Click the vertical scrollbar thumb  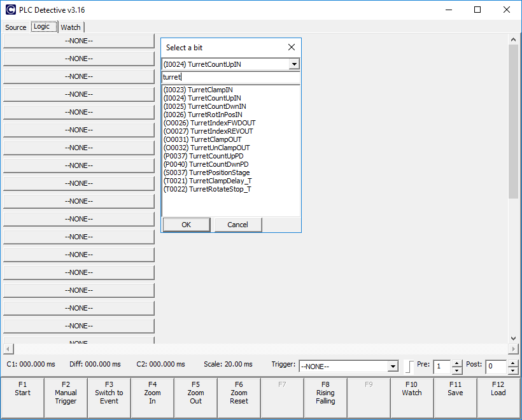click(x=513, y=122)
